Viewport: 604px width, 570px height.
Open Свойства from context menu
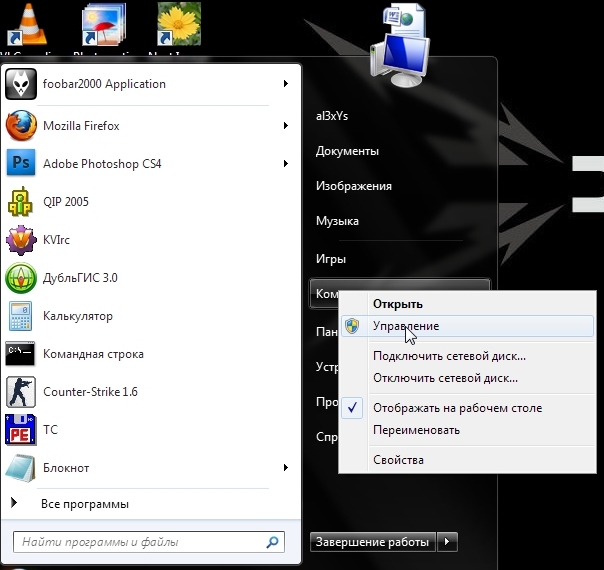467,460
